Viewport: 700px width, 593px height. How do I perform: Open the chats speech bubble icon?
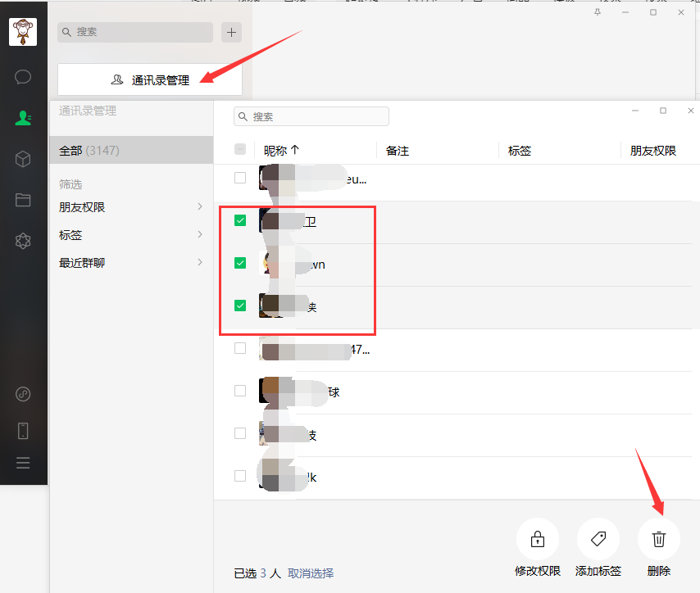pos(23,77)
